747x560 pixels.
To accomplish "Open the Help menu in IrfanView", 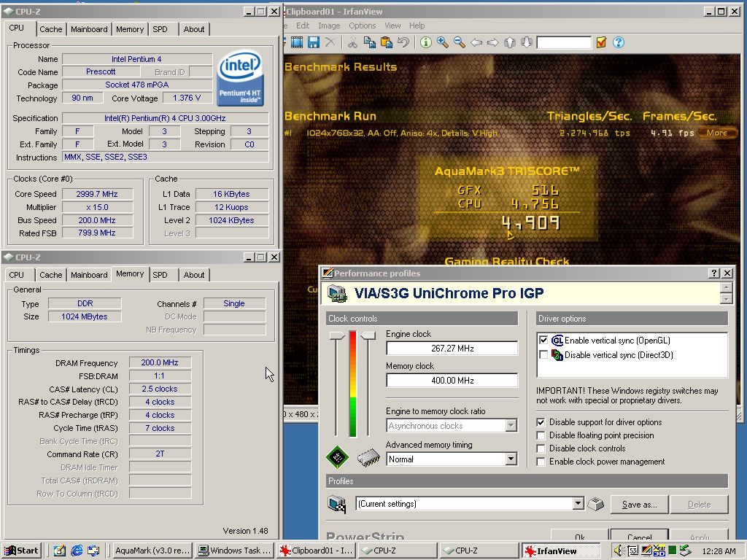I will (x=417, y=26).
